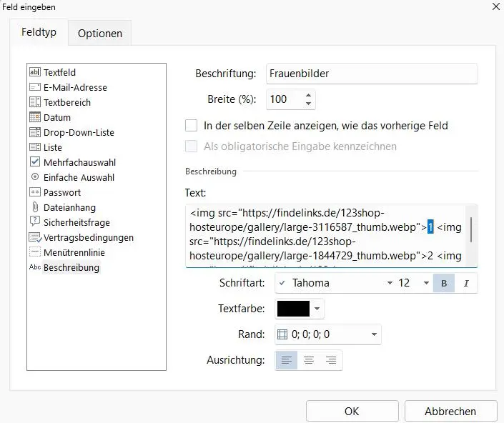The height and width of the screenshot is (423, 504).
Task: Select the Sicherheitsfrage question icon
Action: [34, 222]
